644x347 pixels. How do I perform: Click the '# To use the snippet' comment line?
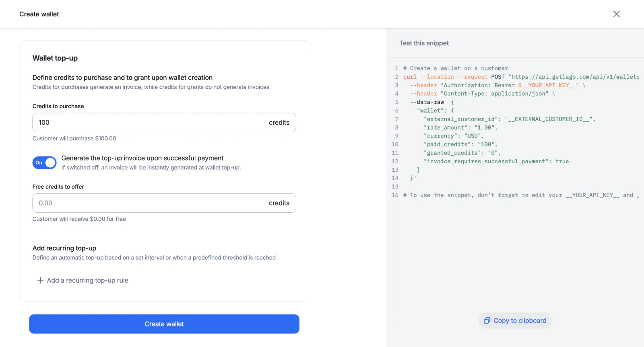coord(521,195)
